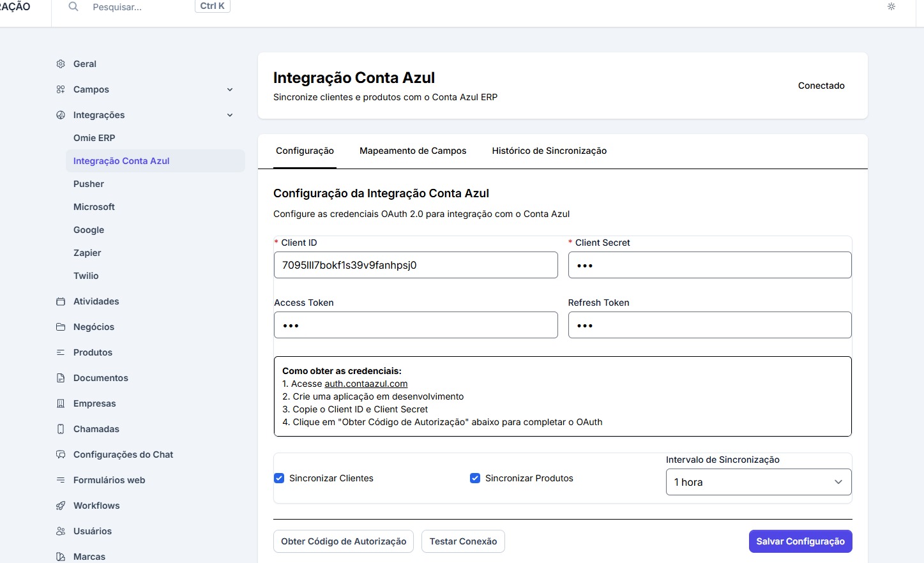The height and width of the screenshot is (563, 924).
Task: Switch to the Mapeamento de Campos tab
Action: click(413, 151)
